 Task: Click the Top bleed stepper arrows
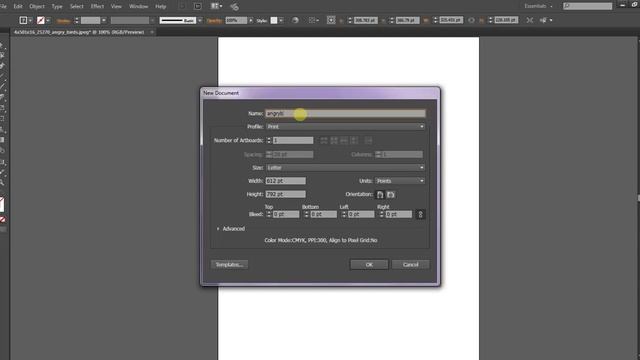click(269, 214)
